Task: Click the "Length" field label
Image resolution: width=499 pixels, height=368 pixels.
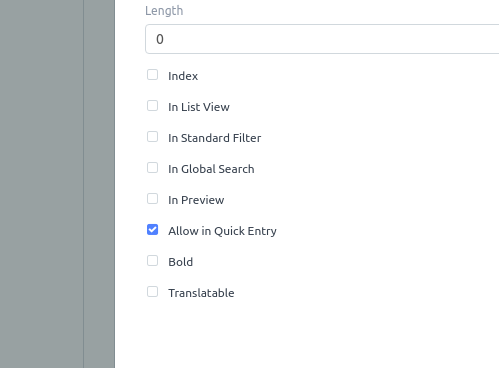Action: (164, 11)
